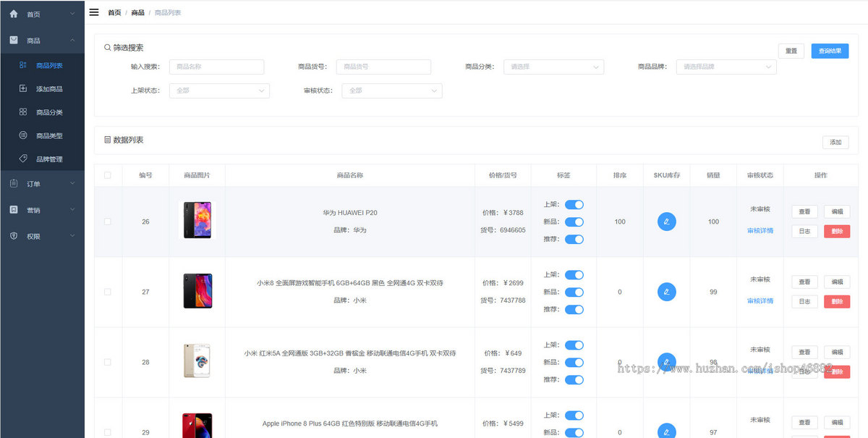Expand the 营销 sidebar menu chevron

point(72,210)
